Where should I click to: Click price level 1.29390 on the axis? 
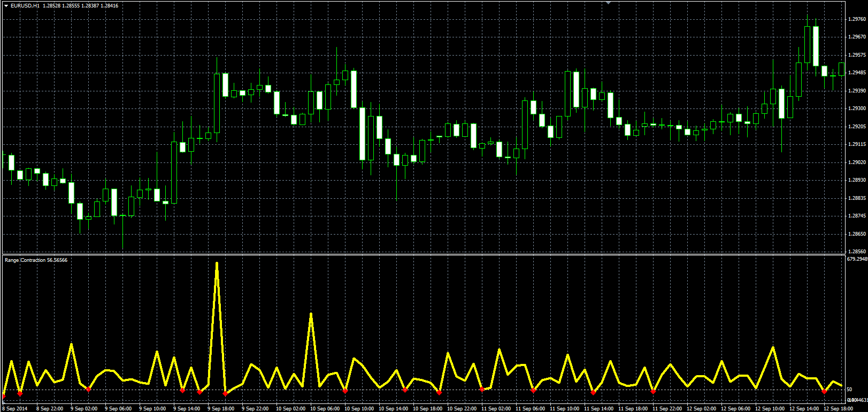[857, 90]
